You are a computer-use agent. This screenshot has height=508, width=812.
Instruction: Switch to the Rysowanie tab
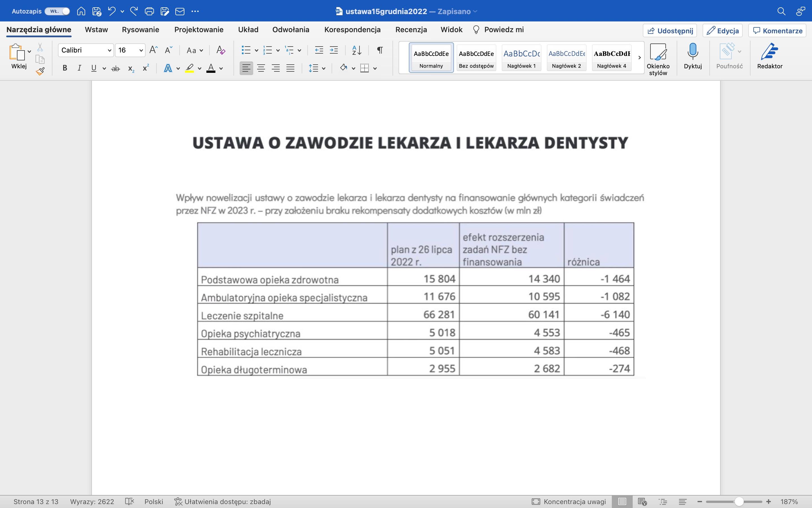[140, 30]
